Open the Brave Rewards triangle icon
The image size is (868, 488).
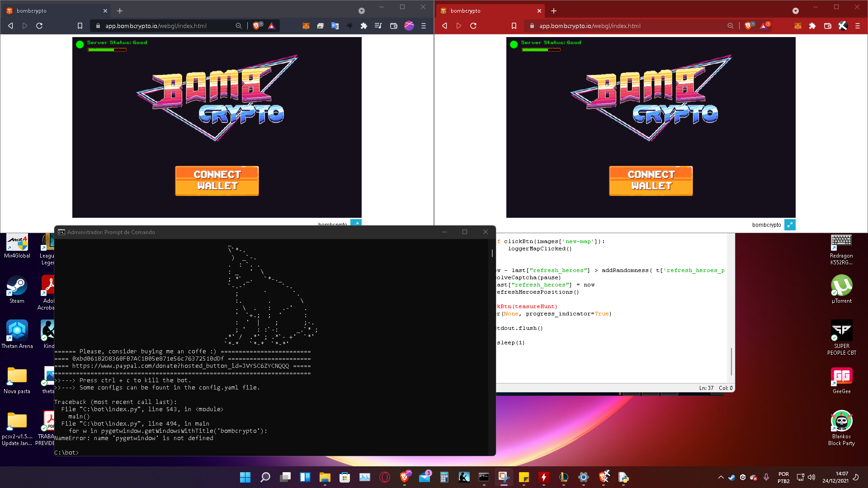(272, 26)
